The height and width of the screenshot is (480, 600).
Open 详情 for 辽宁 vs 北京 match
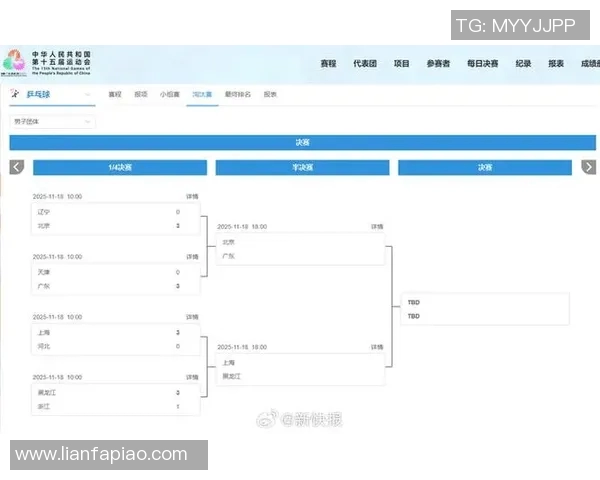[x=192, y=196]
